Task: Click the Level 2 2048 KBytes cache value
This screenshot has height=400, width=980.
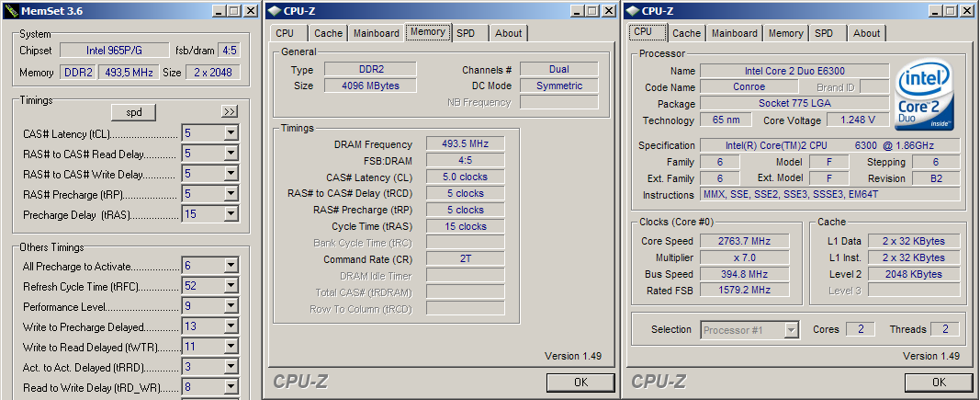Action: (x=913, y=273)
